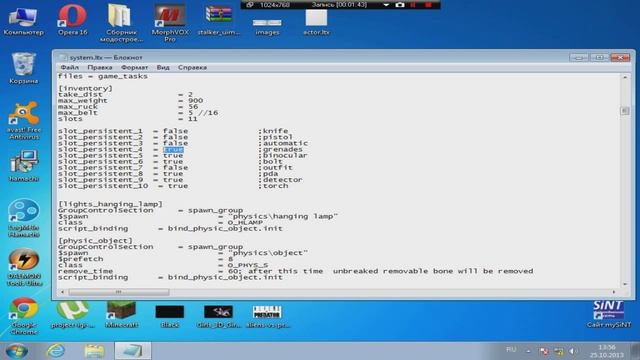Pause the screen recording

point(413,5)
